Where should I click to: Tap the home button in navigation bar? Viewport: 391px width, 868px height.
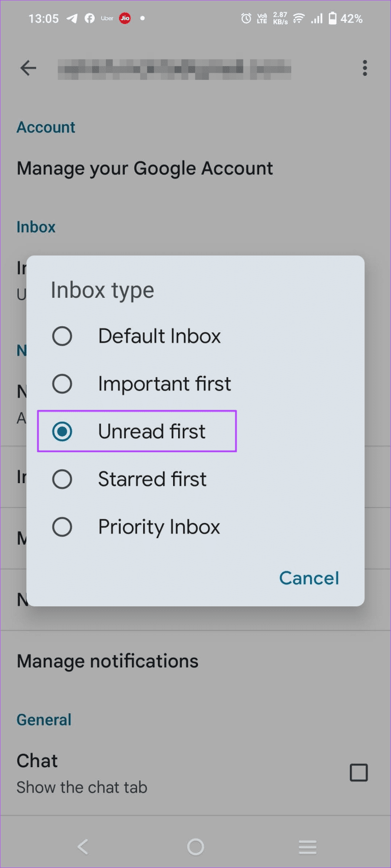tap(195, 847)
